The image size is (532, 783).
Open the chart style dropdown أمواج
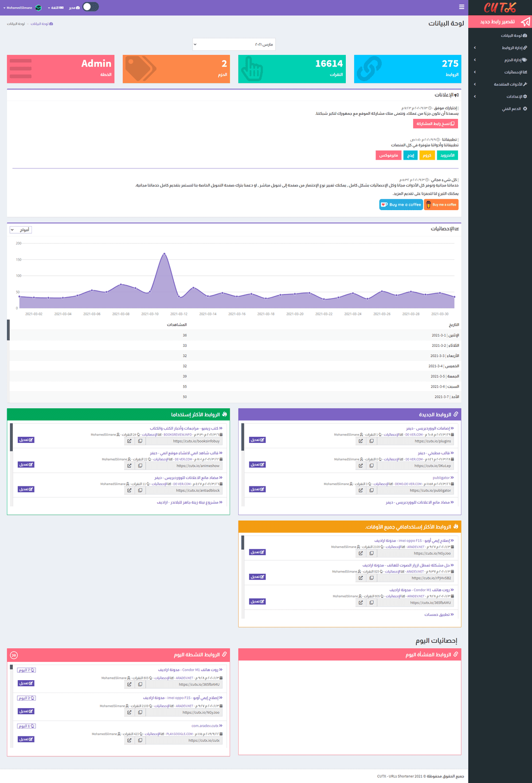[x=21, y=230]
